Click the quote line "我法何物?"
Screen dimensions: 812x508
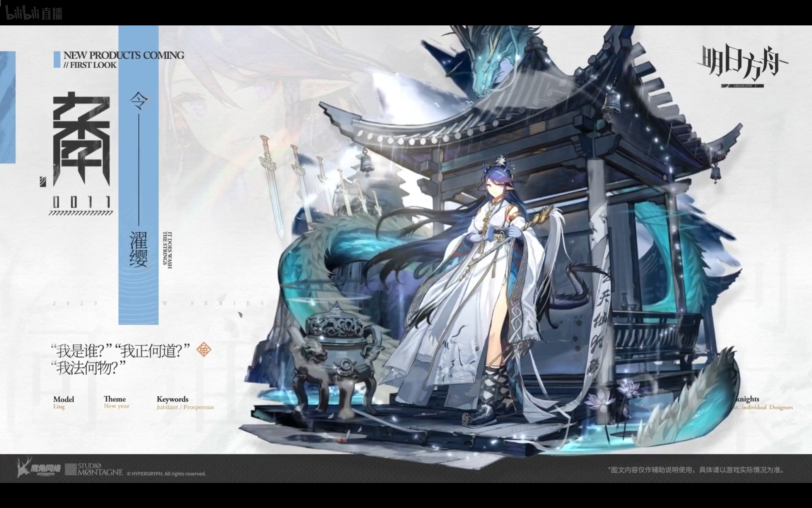[x=88, y=368]
